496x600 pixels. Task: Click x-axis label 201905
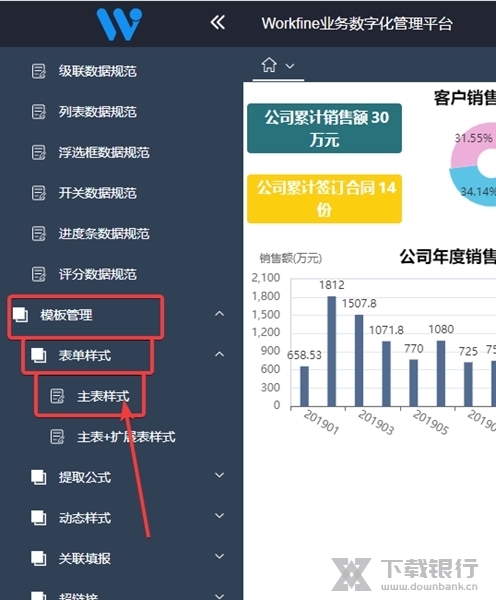click(x=431, y=422)
